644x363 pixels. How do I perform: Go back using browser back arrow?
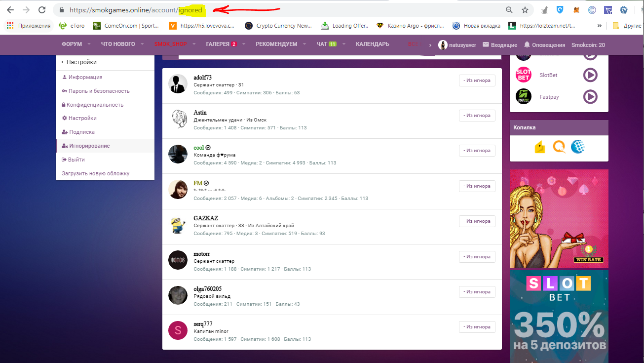pos(10,10)
